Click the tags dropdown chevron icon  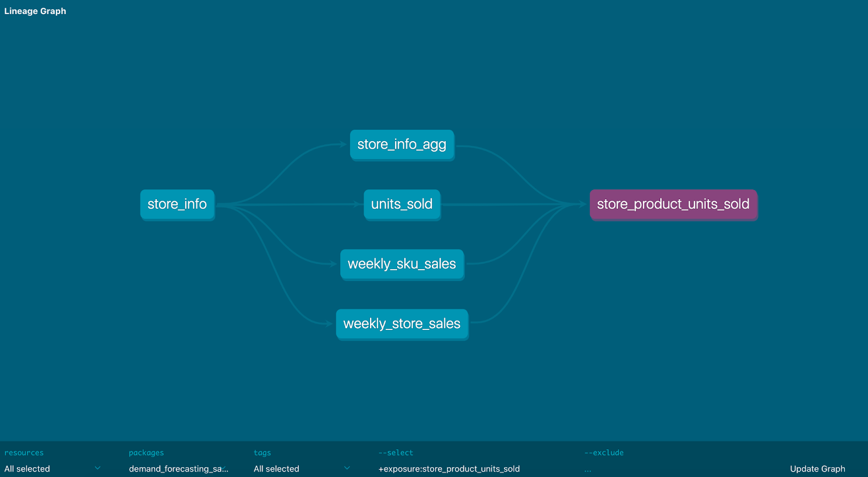pyautogui.click(x=347, y=468)
